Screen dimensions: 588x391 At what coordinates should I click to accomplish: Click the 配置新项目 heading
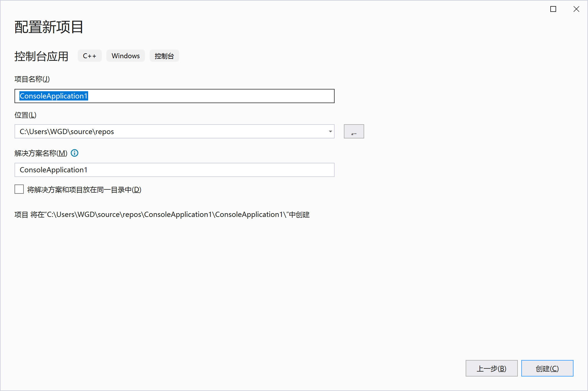pyautogui.click(x=49, y=27)
